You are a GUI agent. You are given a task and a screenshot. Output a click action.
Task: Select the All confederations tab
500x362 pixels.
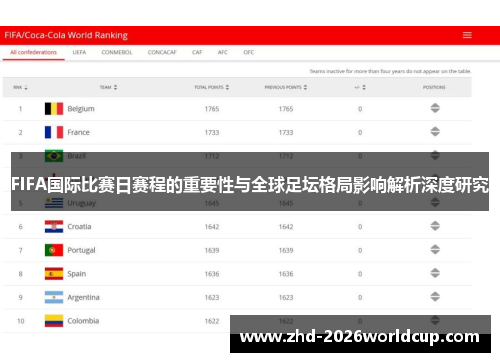pos(33,52)
